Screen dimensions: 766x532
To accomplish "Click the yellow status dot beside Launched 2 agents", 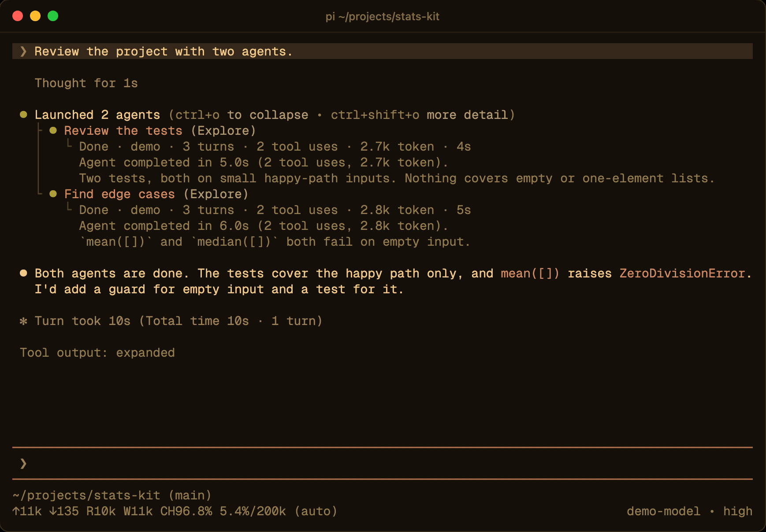I will tap(24, 115).
